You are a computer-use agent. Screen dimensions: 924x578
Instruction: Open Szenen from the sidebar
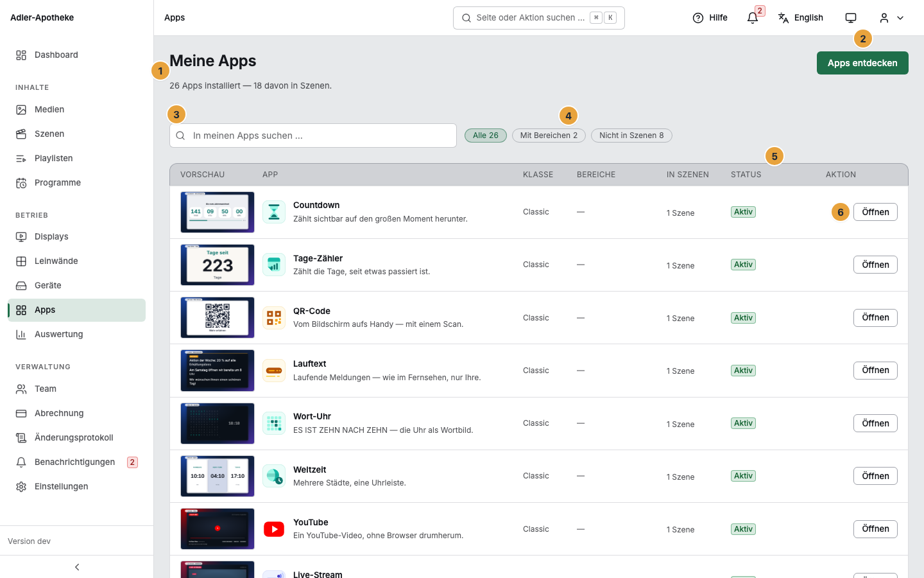tap(76, 134)
